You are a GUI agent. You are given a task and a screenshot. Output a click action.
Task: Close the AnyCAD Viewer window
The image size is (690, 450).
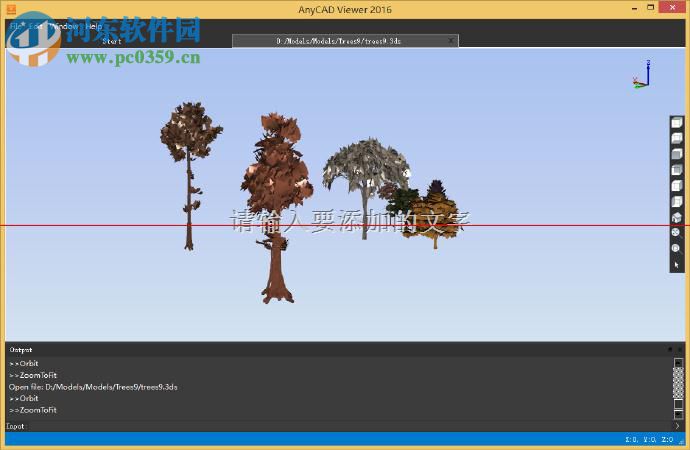click(672, 7)
